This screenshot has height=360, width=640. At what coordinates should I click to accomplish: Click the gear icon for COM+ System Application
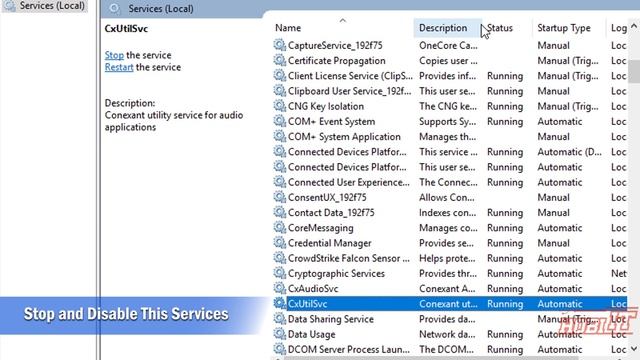point(280,136)
